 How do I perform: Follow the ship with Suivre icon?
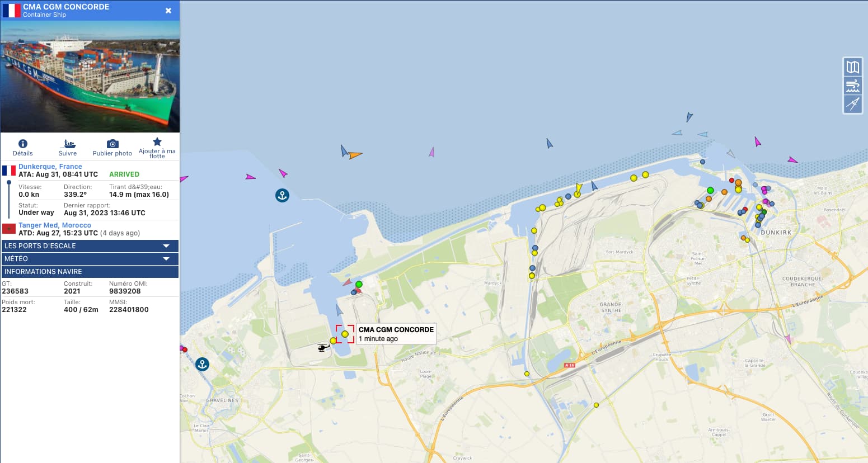pyautogui.click(x=68, y=144)
